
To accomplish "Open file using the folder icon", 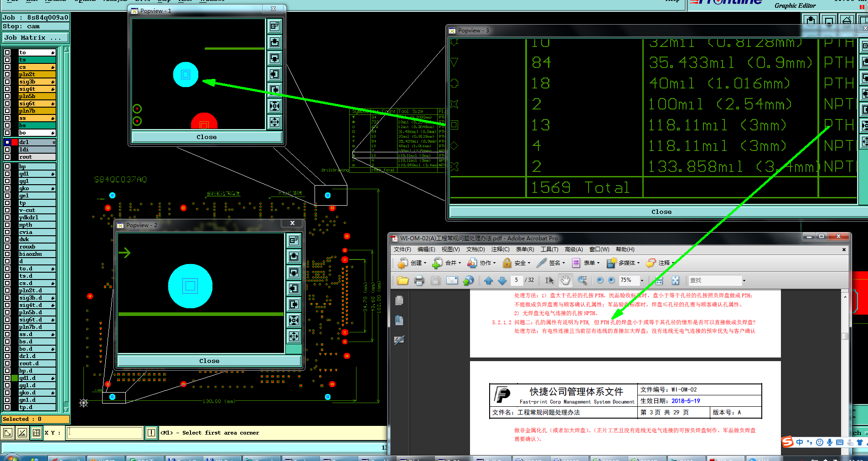I will 403,280.
